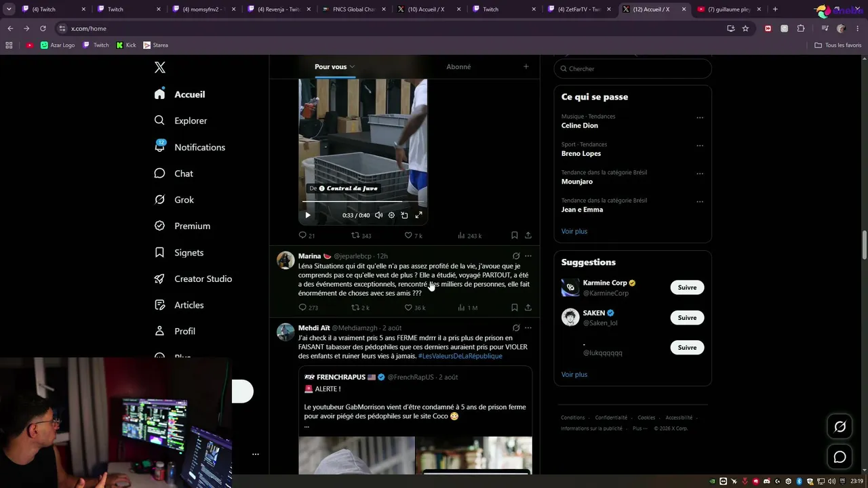Screen dimensions: 868x488
Task: Mute the video with the speaker icon
Action: point(378,216)
